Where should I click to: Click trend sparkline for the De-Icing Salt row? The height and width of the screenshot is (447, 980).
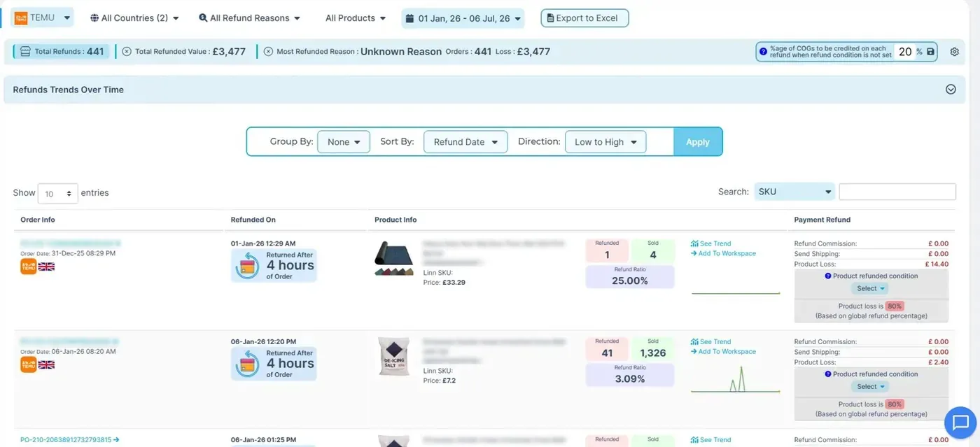736,380
